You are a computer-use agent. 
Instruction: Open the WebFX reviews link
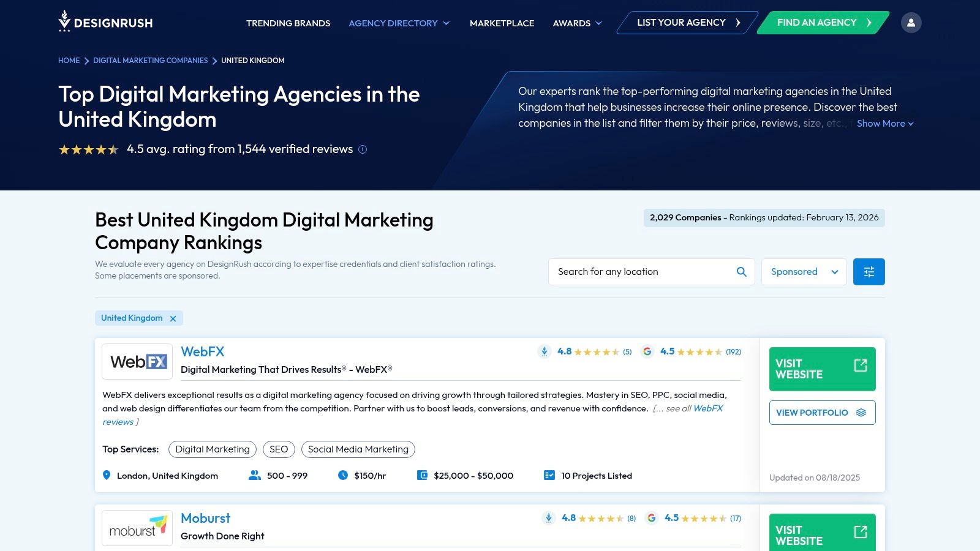pos(707,408)
